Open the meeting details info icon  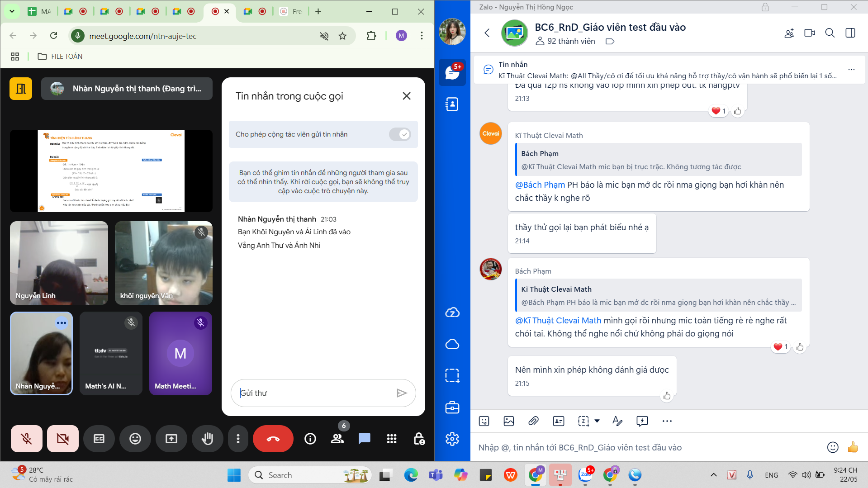(310, 438)
